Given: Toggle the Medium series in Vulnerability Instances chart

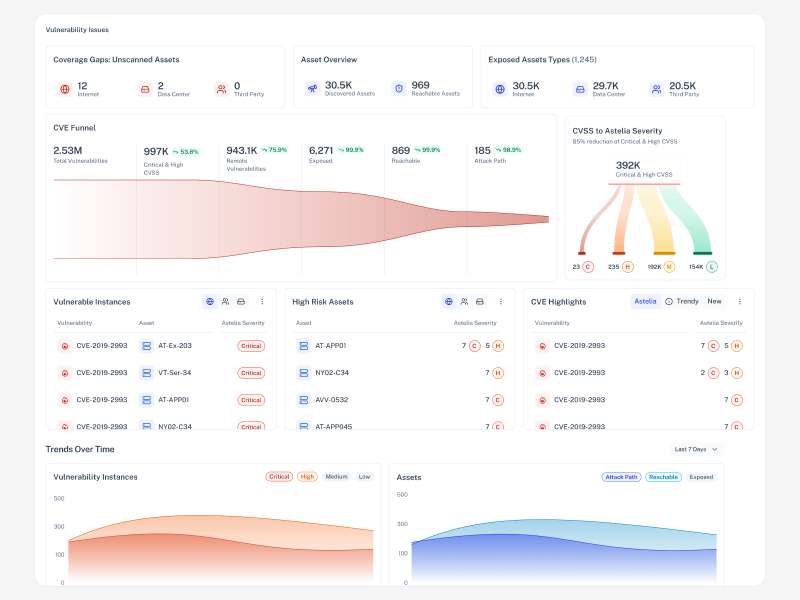Looking at the screenshot, I should coord(336,477).
